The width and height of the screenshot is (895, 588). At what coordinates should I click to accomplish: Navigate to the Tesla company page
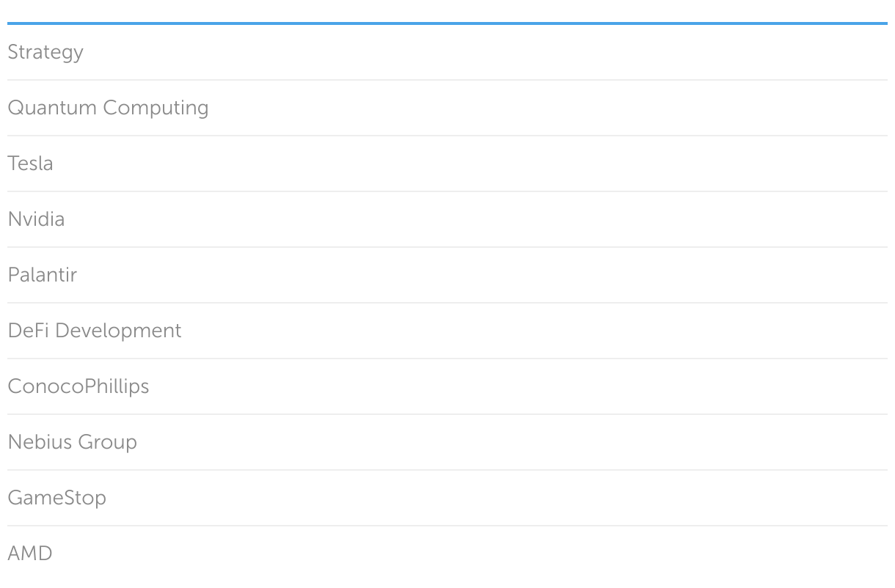(x=30, y=163)
